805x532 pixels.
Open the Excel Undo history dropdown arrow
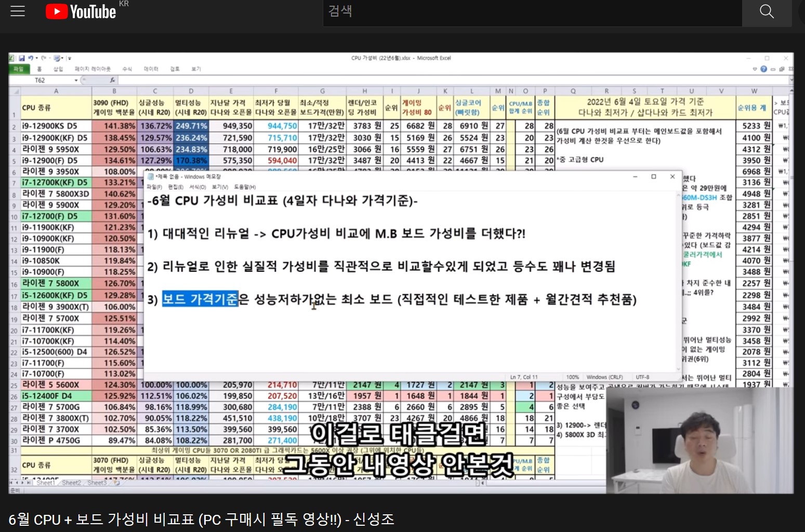[37, 58]
